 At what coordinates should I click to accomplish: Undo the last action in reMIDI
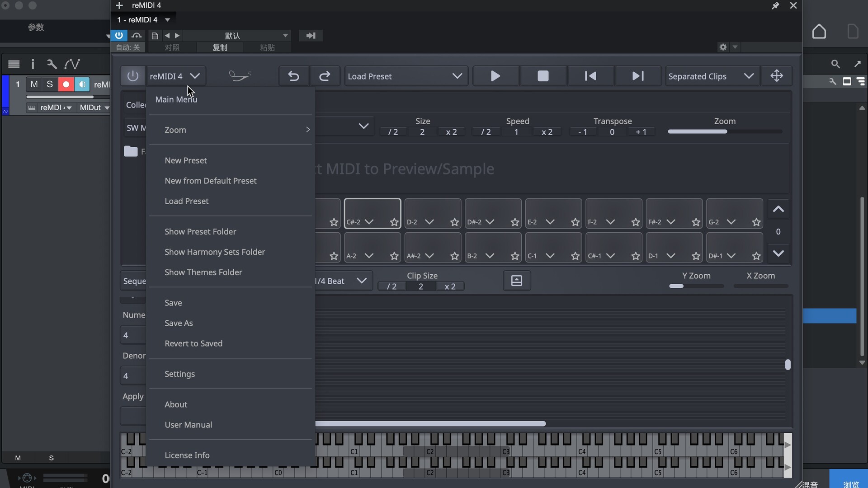tap(294, 76)
